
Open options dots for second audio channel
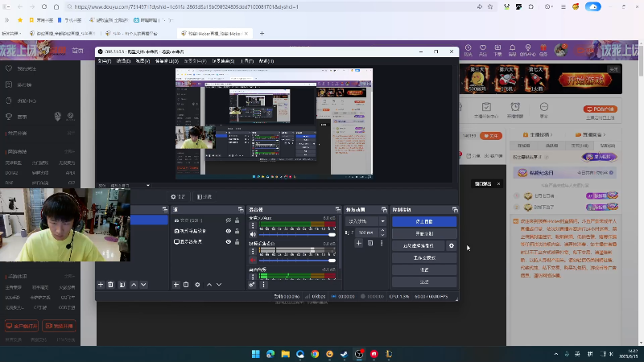253,251
